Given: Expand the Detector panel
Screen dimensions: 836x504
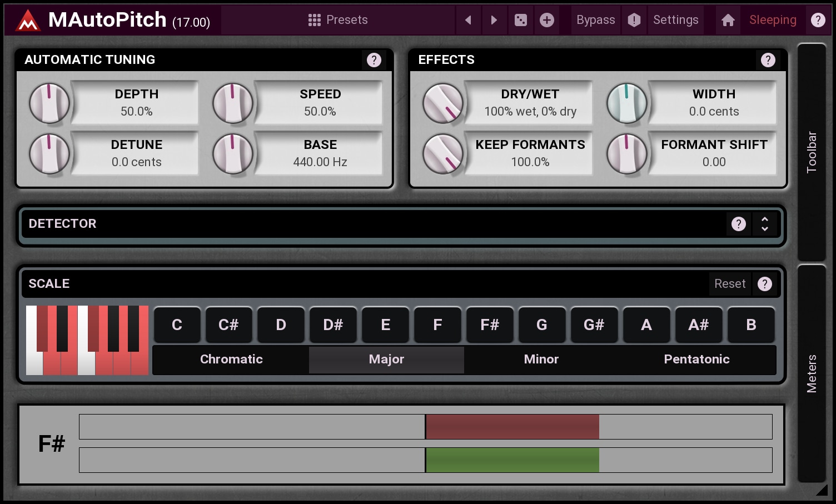Looking at the screenshot, I should (x=765, y=224).
